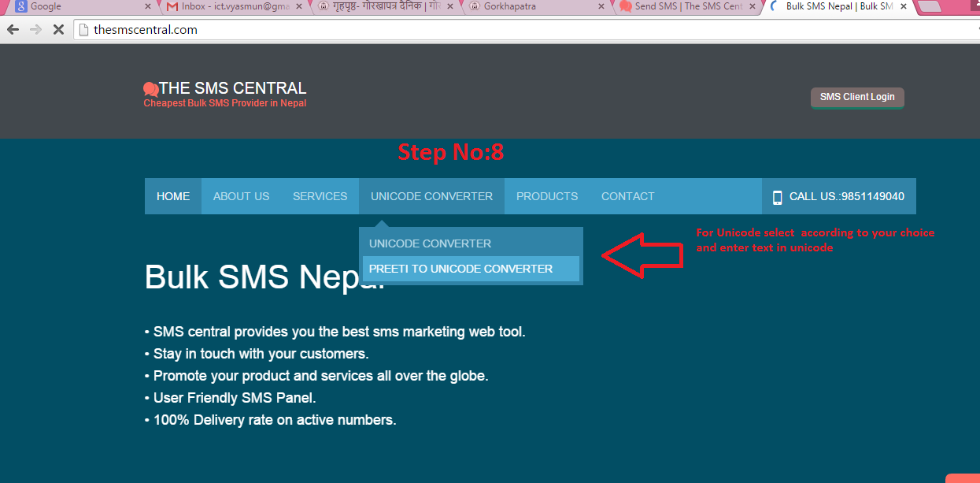The image size is (980, 483).
Task: Open a new tab with the new-tab button
Action: click(931, 6)
